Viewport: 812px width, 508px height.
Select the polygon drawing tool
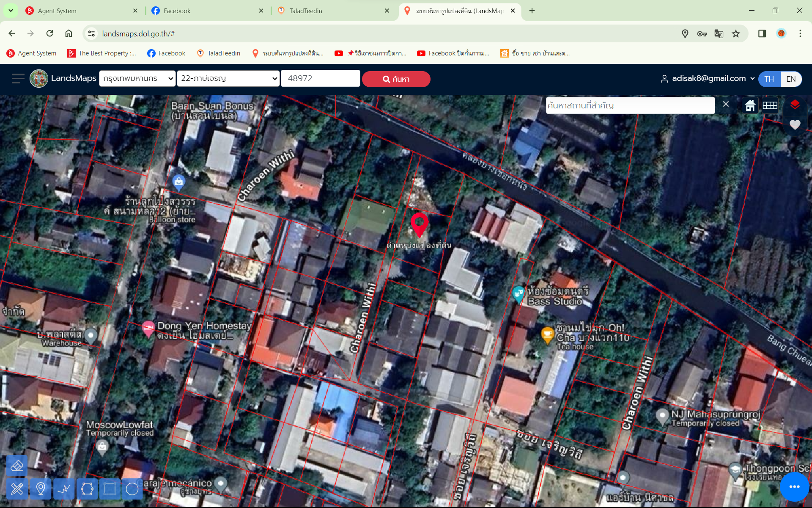pyautogui.click(x=87, y=489)
